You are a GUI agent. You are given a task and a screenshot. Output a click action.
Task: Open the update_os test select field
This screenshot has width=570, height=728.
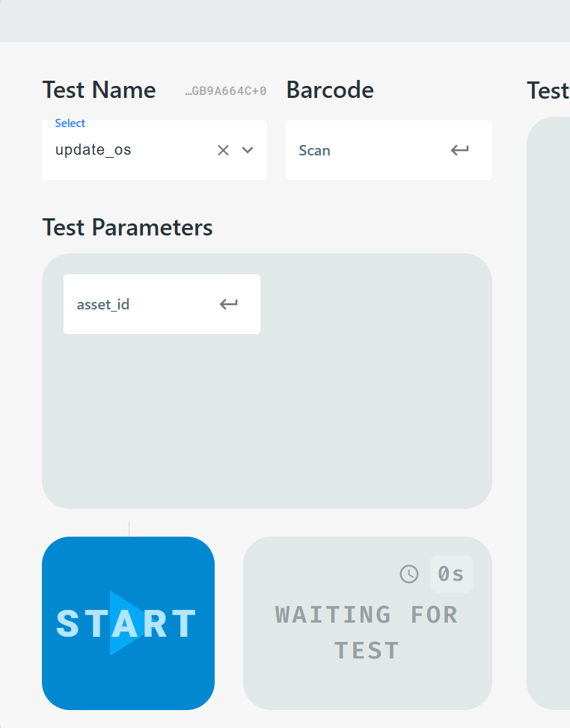coord(154,150)
